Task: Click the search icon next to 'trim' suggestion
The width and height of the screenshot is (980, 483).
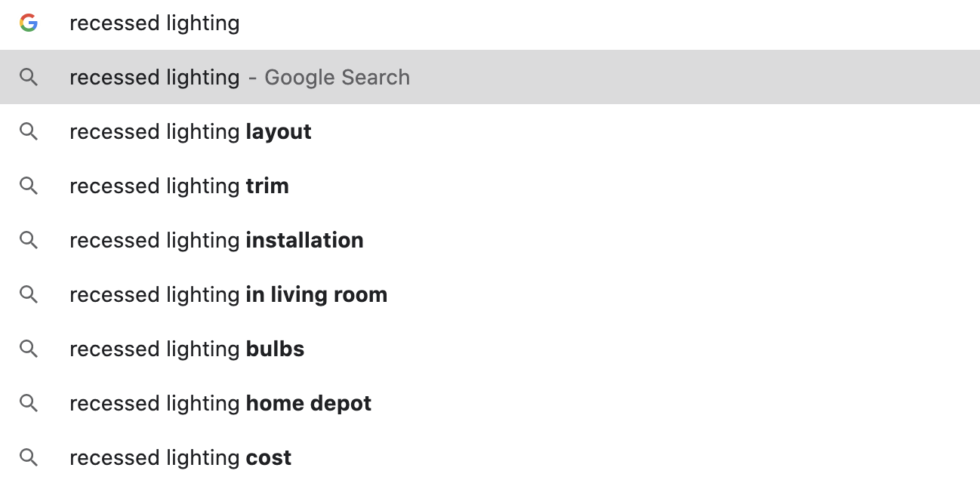Action: click(29, 186)
